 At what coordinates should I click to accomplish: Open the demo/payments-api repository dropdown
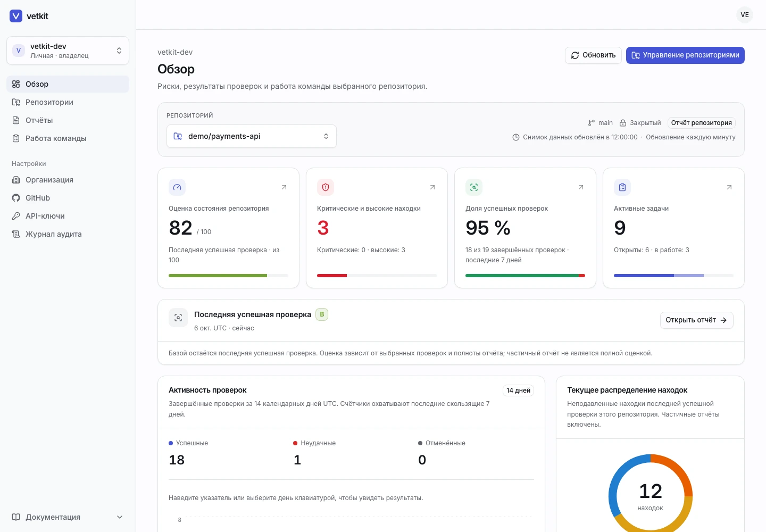coord(252,136)
